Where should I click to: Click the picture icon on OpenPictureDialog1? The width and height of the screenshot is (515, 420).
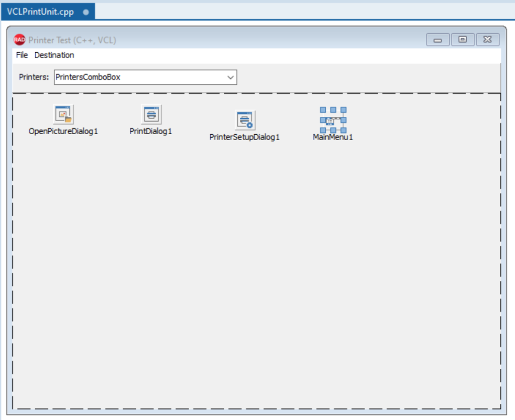[63, 114]
